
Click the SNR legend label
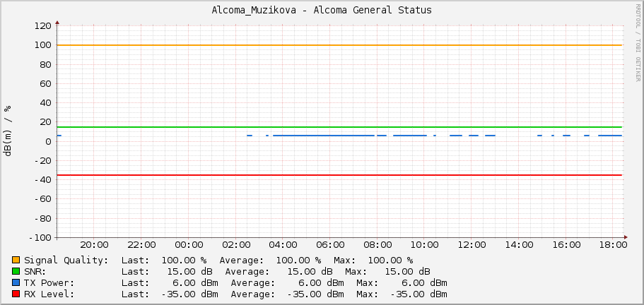click(x=35, y=272)
